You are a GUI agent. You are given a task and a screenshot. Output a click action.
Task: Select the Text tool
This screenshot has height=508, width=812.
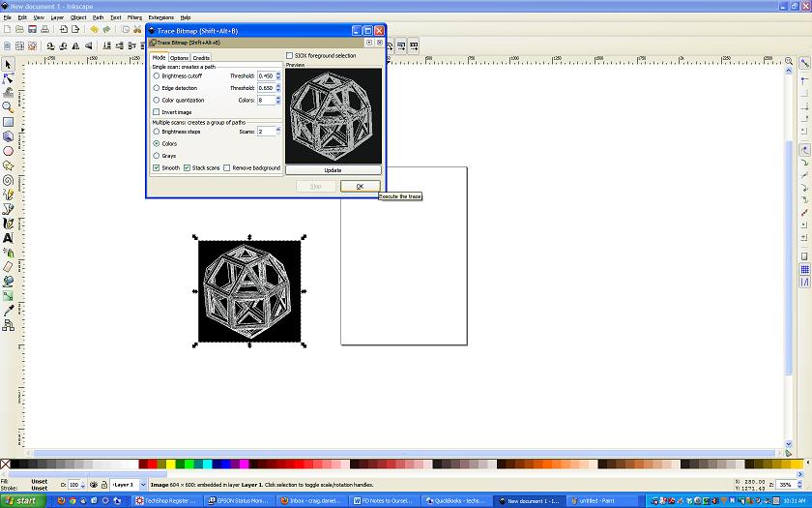[8, 238]
